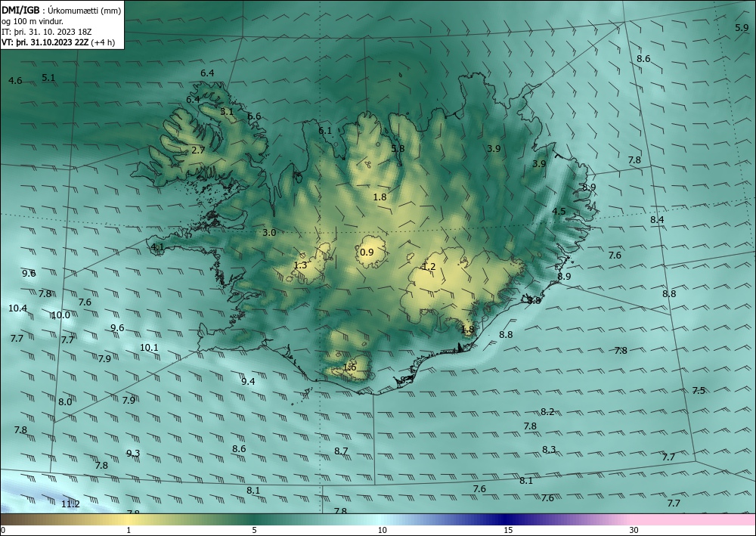
Task: Select the 4.1 value on Snæfellsnes peninsula
Action: point(158,246)
